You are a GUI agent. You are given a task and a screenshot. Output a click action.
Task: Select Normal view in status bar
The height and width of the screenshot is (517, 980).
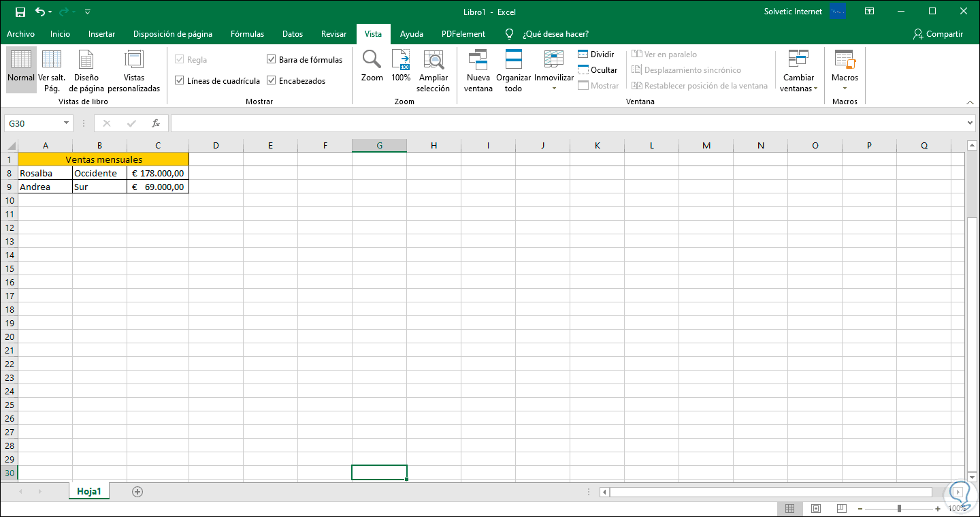tap(790, 509)
